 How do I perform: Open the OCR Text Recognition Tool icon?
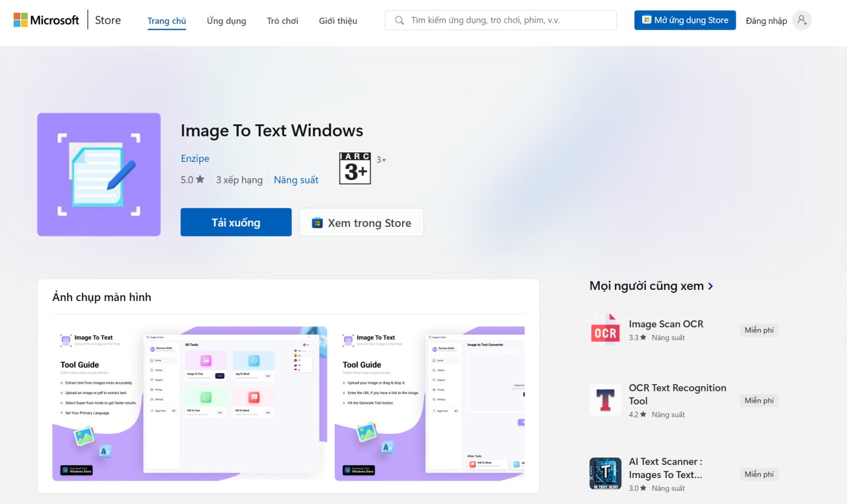605,400
